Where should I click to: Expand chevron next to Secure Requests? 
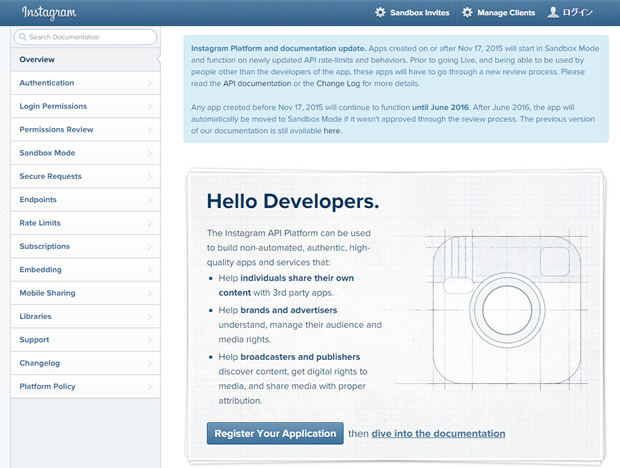click(150, 176)
